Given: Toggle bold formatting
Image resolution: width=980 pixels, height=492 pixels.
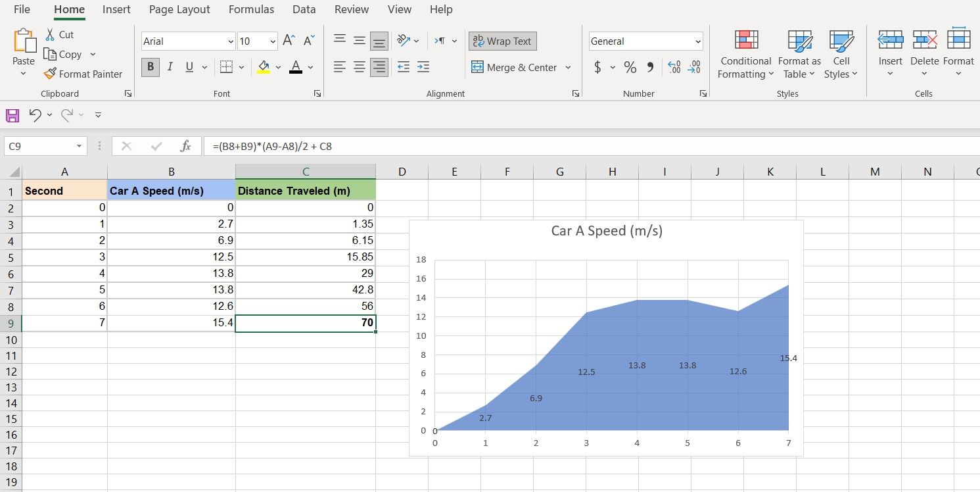Looking at the screenshot, I should pos(150,66).
